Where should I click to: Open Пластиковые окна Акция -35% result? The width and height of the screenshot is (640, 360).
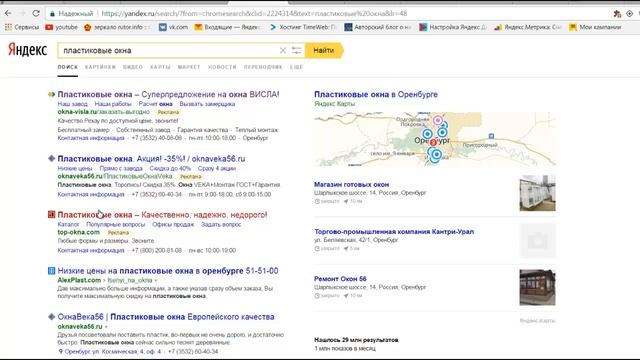click(151, 159)
